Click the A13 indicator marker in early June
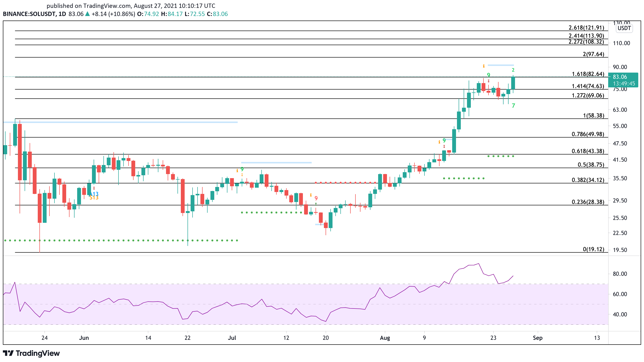Screen dimensions: 644x362 [94, 194]
